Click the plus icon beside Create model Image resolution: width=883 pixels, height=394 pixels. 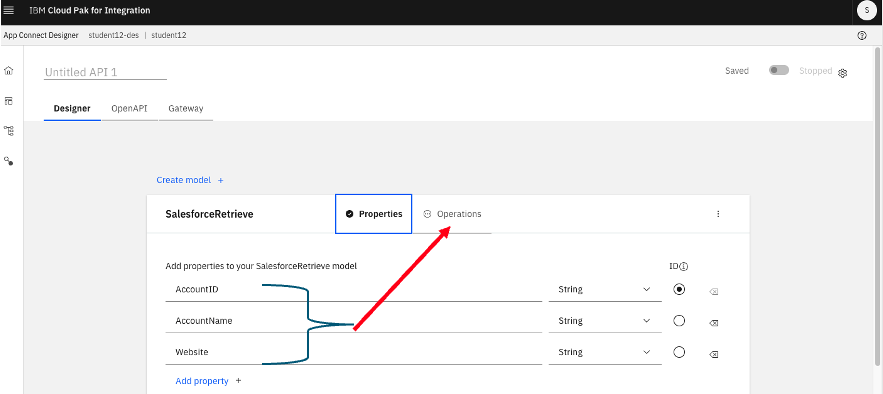[221, 181]
